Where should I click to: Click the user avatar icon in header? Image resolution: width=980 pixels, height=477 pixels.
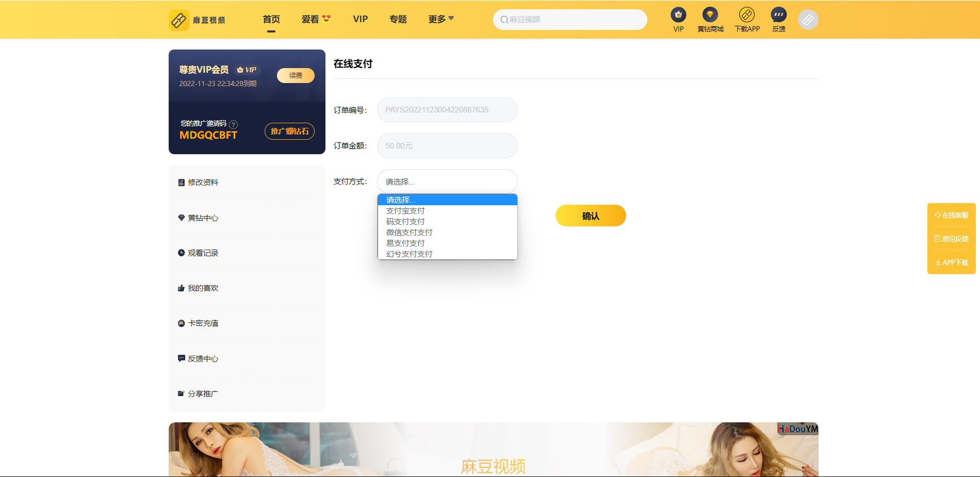(808, 20)
